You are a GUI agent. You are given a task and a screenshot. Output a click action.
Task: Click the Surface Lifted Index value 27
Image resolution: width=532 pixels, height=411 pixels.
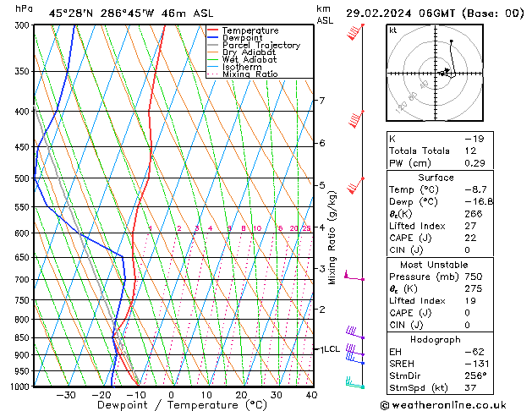(x=470, y=226)
